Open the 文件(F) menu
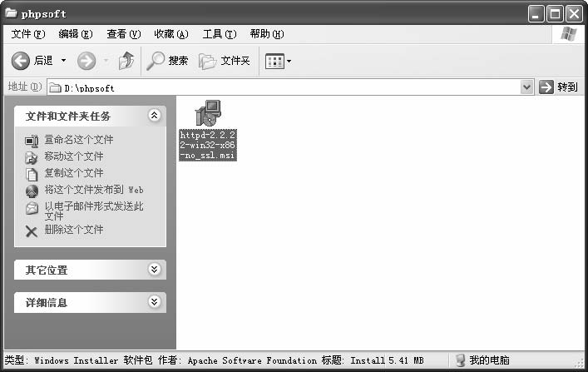The image size is (588, 372). (28, 34)
